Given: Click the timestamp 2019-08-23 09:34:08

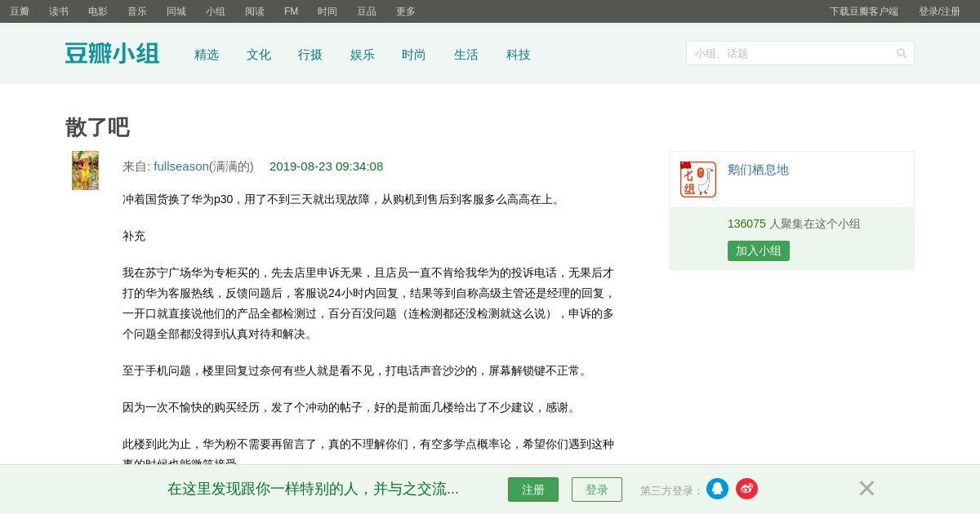Looking at the screenshot, I should [x=327, y=166].
